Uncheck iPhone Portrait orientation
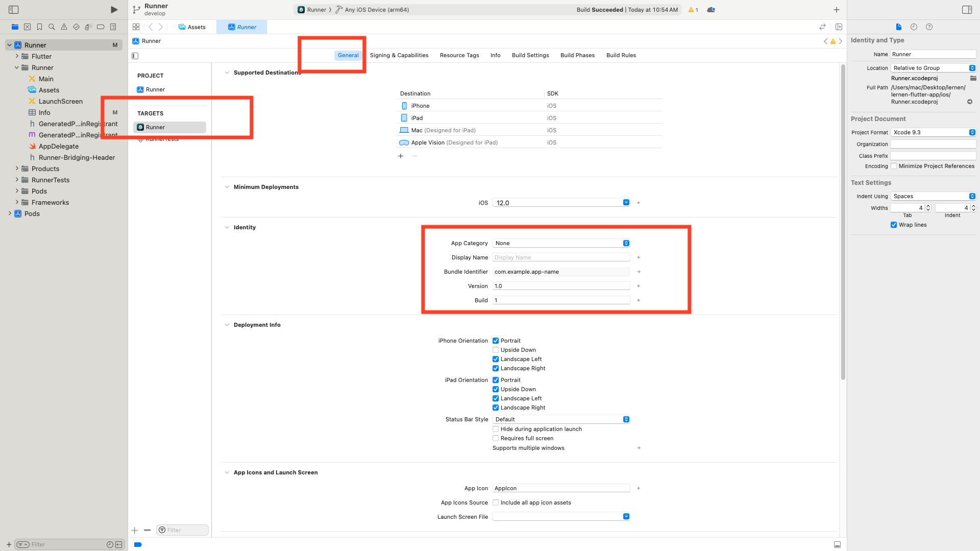Image resolution: width=980 pixels, height=551 pixels. [x=495, y=341]
